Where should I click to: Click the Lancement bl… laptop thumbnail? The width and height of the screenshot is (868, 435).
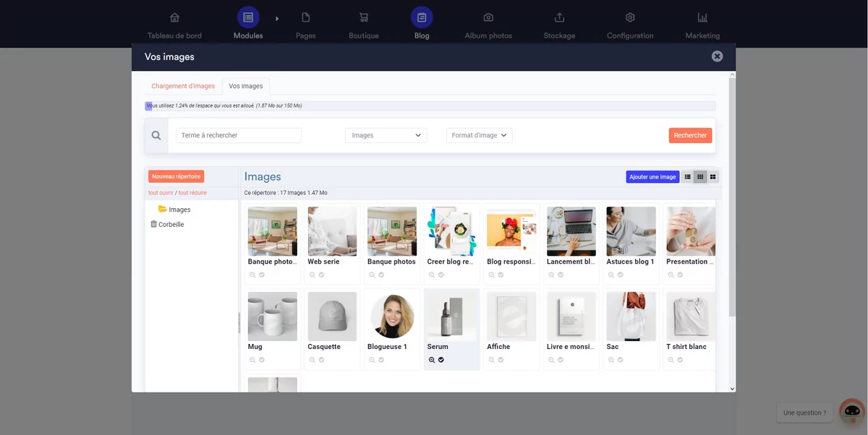coord(571,231)
